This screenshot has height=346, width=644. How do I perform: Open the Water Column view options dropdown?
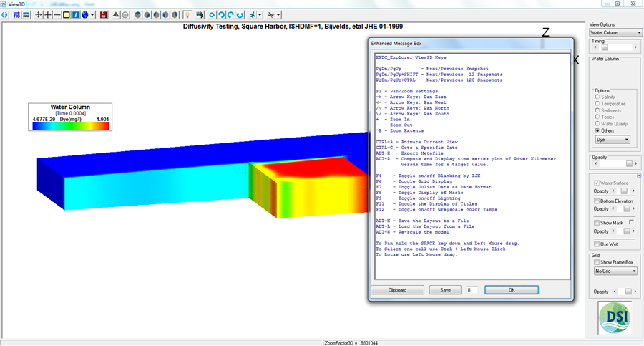[615, 32]
